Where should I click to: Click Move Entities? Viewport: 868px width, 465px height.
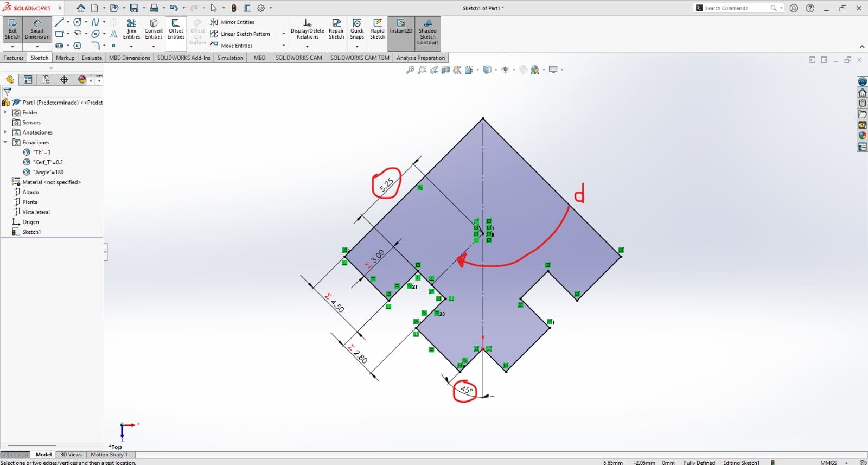231,46
